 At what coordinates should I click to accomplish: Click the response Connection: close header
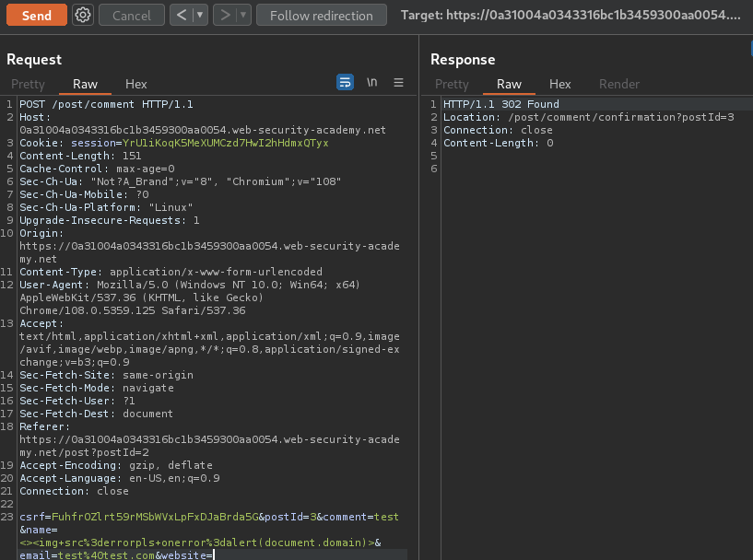pyautogui.click(x=498, y=130)
